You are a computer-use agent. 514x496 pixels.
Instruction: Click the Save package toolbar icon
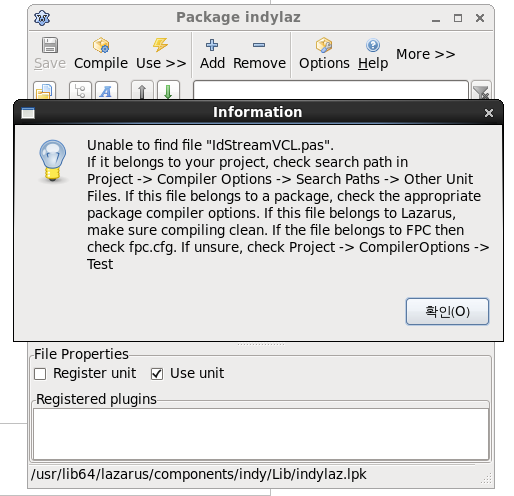coord(50,54)
